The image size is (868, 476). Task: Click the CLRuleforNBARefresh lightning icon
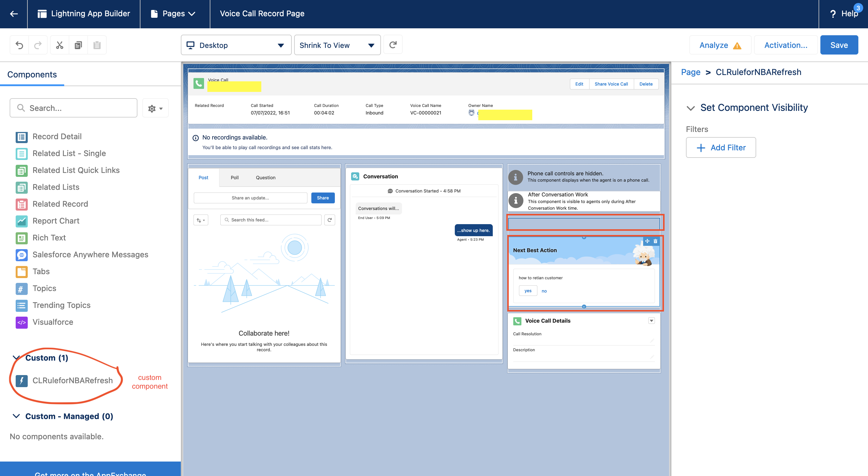(x=22, y=381)
